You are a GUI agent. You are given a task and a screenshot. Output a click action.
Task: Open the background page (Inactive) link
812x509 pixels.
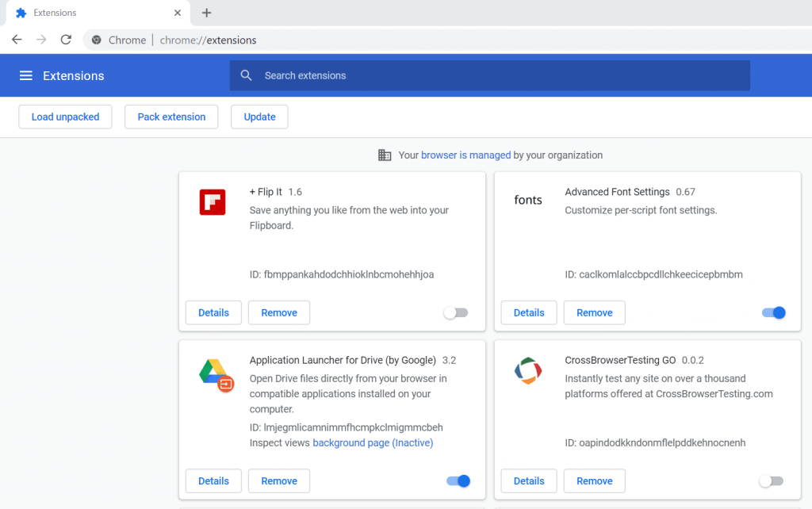[x=373, y=442]
